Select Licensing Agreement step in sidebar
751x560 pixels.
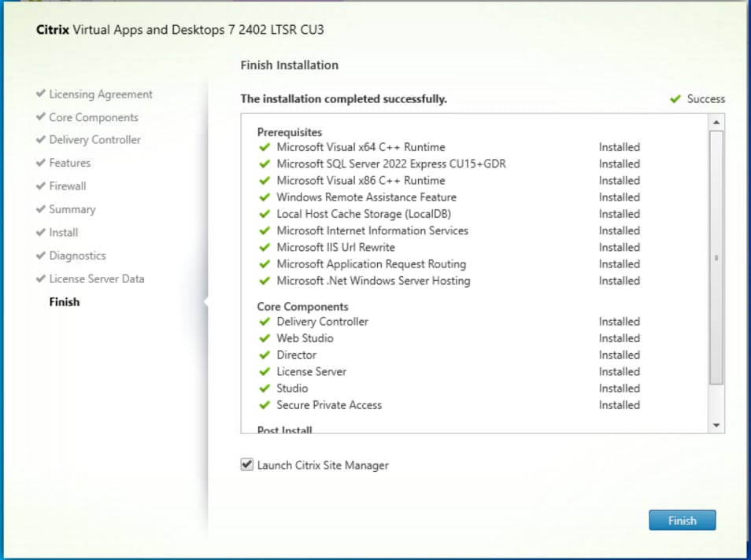(101, 94)
